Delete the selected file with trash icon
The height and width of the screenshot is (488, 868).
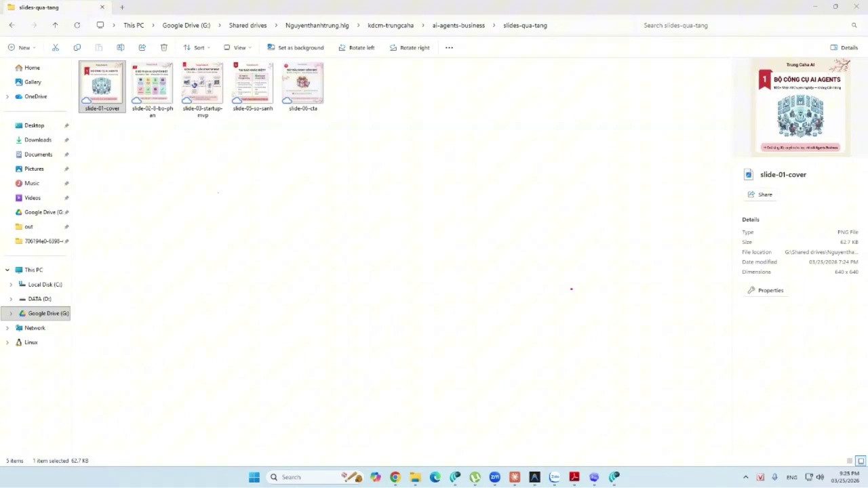tap(164, 47)
